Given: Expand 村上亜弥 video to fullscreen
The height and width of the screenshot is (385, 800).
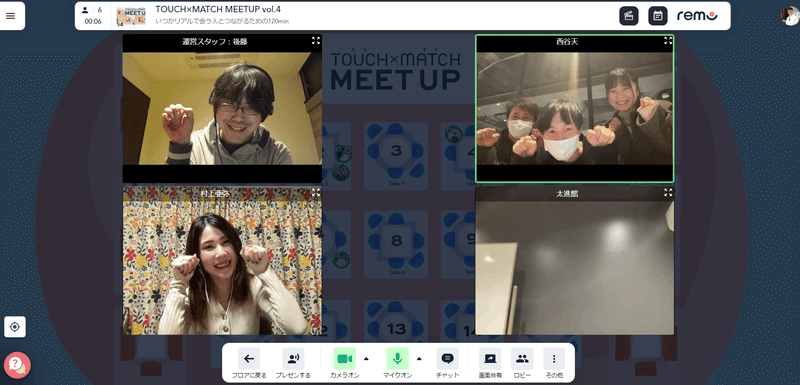Looking at the screenshot, I should coord(315,192).
